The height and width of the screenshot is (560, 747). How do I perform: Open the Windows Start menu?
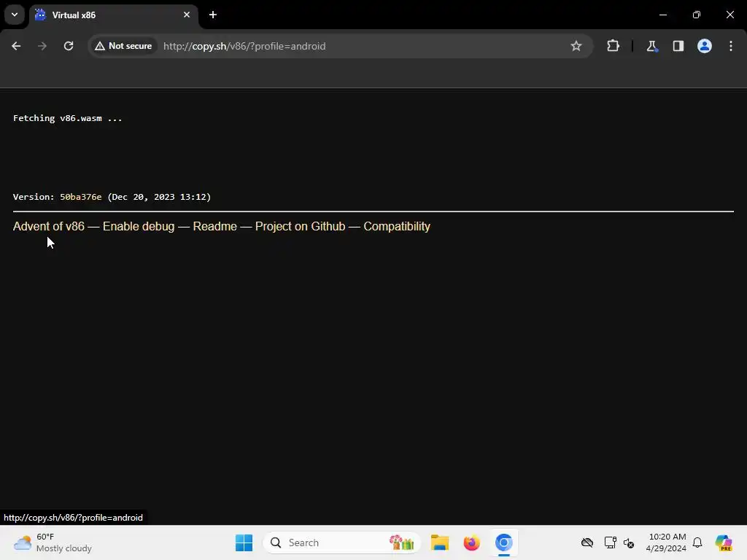pos(244,542)
